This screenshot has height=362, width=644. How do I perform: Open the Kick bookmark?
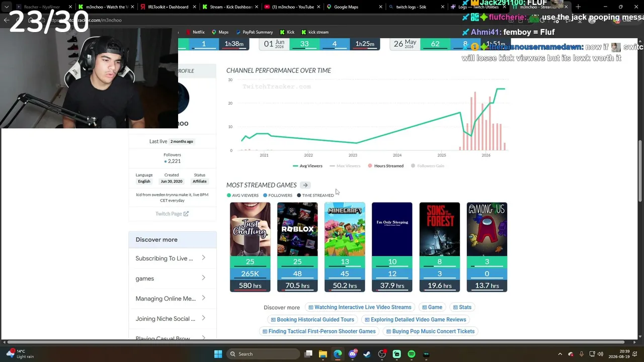pyautogui.click(x=287, y=32)
